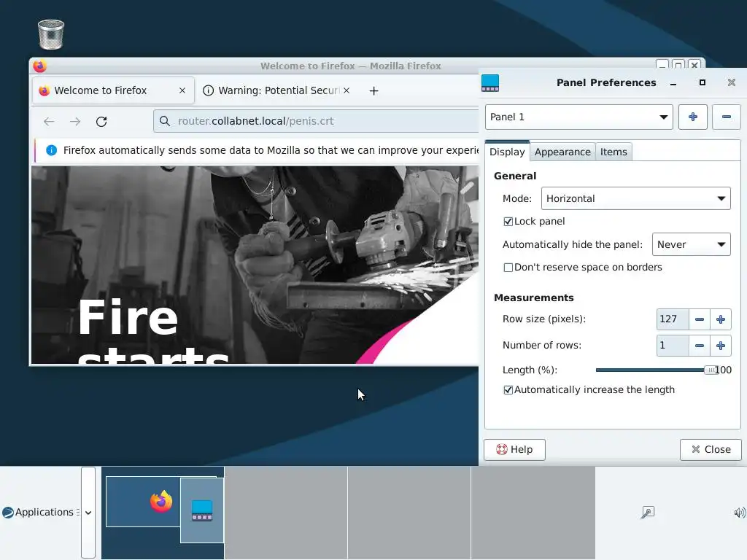Maximize the Panel Preferences window
The height and width of the screenshot is (560, 747).
pos(703,83)
